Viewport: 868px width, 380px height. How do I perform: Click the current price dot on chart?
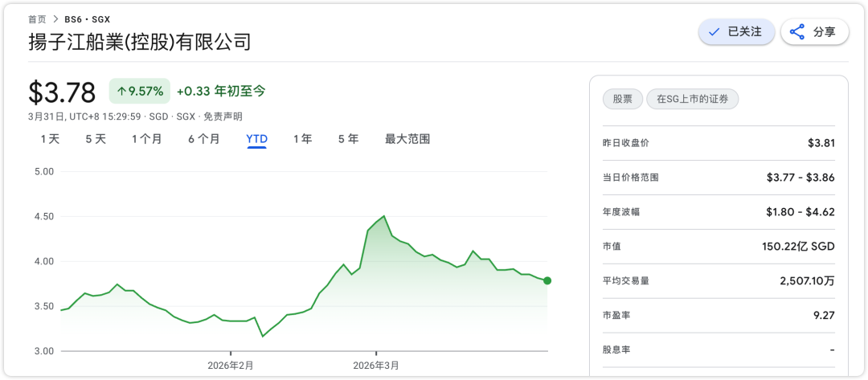point(547,280)
